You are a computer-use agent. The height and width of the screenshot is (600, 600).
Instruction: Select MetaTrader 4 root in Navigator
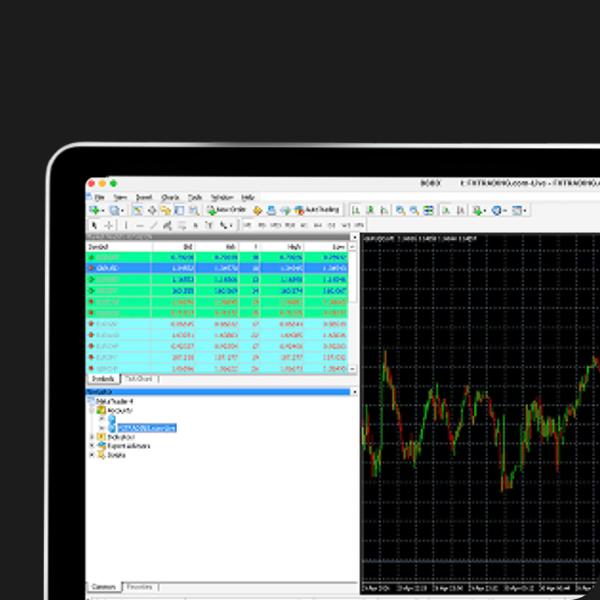114,401
